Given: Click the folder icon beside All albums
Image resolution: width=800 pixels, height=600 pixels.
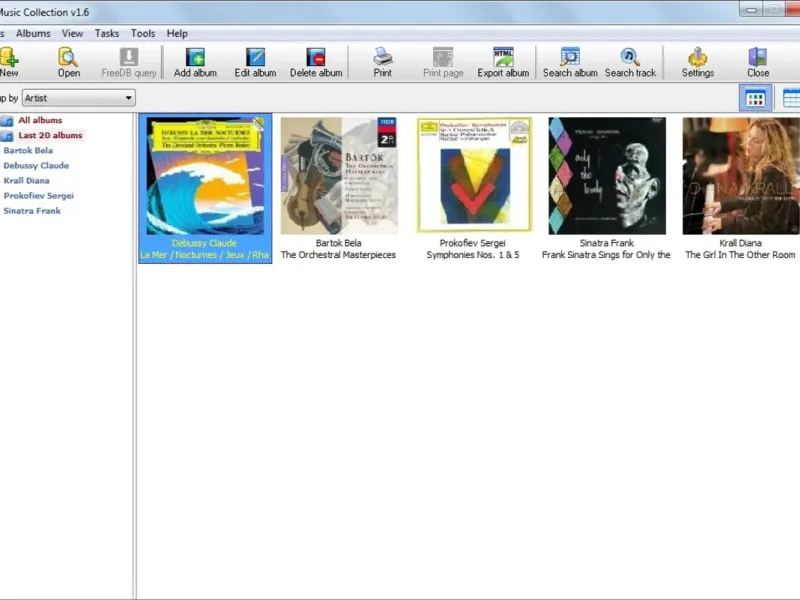Looking at the screenshot, I should pos(7,121).
